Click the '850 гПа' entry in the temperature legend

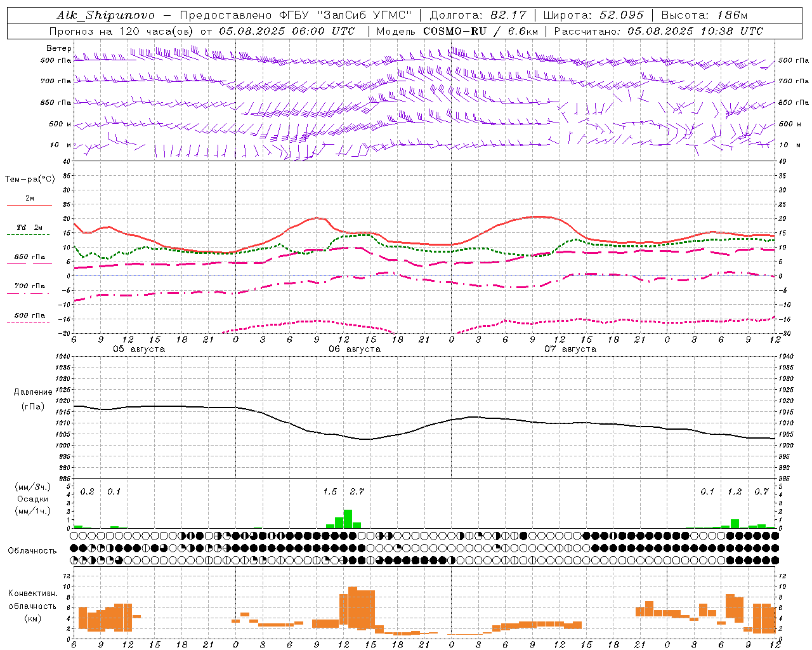click(x=30, y=257)
